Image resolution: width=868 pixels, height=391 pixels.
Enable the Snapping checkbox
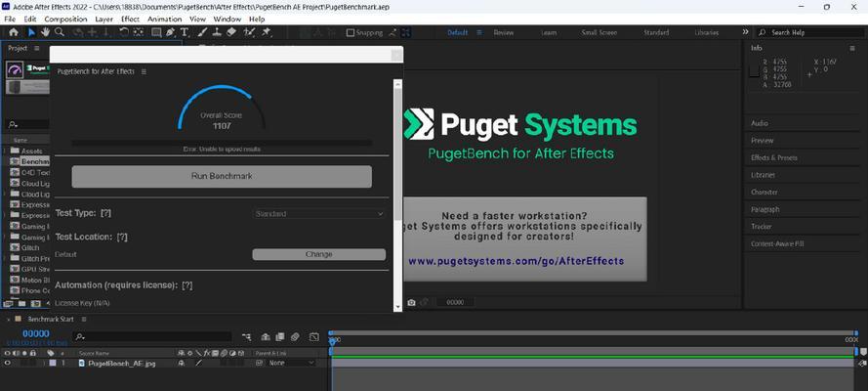[x=350, y=32]
